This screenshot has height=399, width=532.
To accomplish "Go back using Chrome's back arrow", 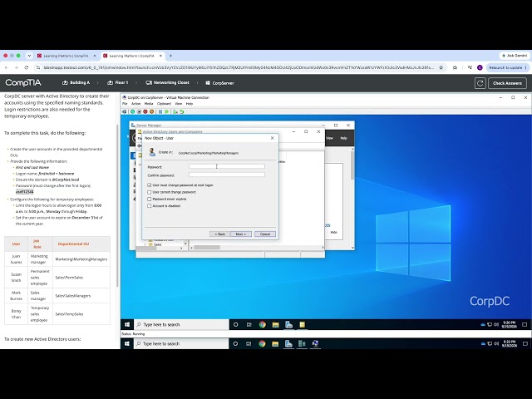I will 7,67.
